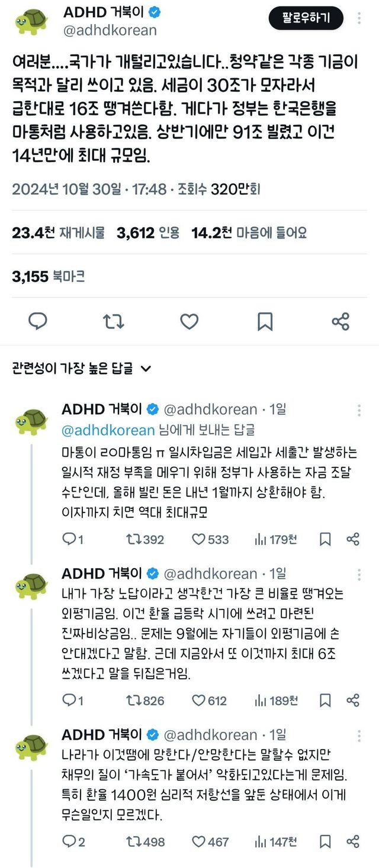
Task: Bookmark the reply about 외평기금
Action: click(325, 701)
